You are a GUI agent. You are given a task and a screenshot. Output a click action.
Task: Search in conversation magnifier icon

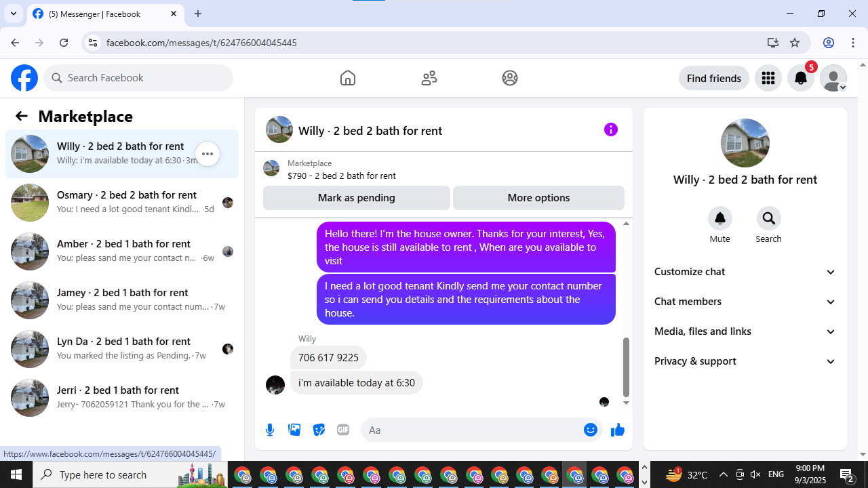point(768,218)
